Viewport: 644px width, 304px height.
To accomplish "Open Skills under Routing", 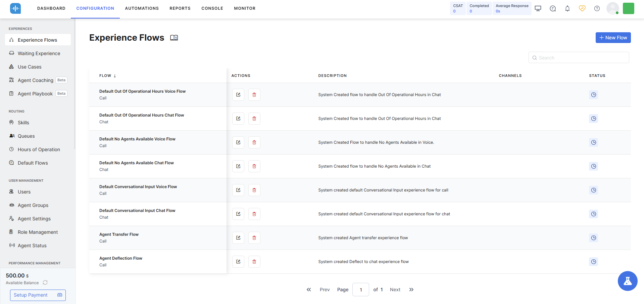I will pyautogui.click(x=38, y=123).
